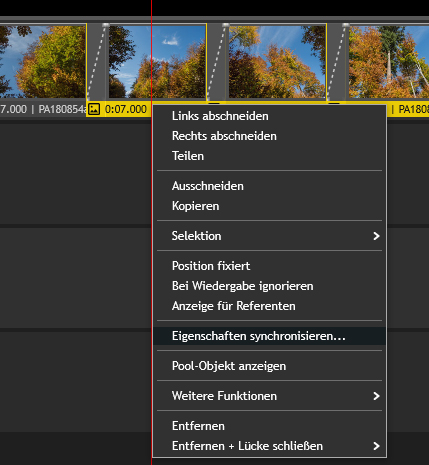Click Entfernen to delete the clip
This screenshot has width=429, height=465.
(269, 426)
